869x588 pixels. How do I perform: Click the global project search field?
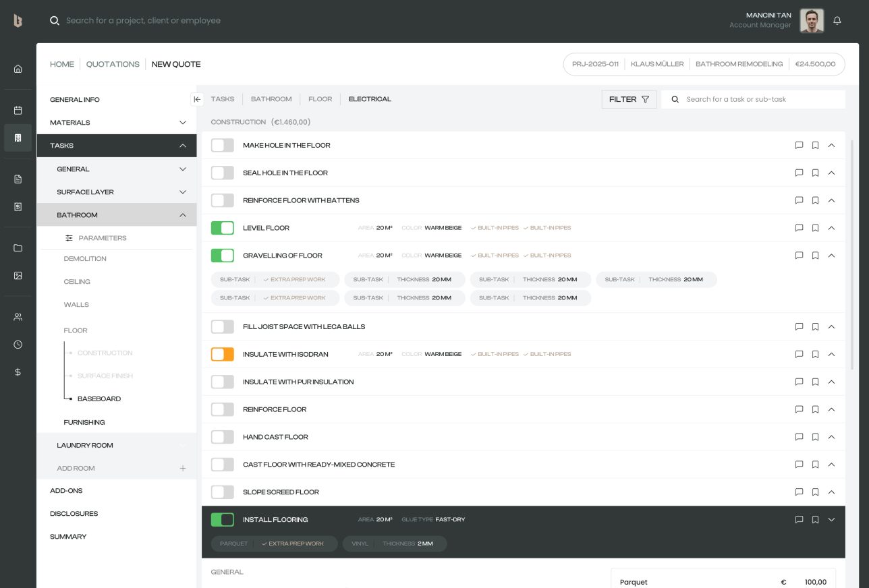[x=143, y=21]
